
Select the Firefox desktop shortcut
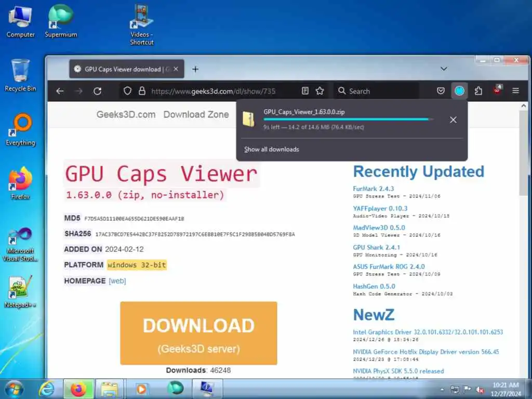pos(20,183)
